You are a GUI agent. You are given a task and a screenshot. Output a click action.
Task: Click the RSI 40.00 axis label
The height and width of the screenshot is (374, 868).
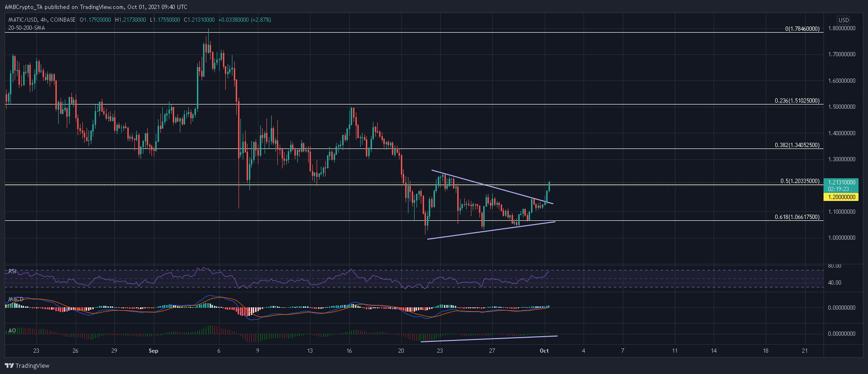click(834, 283)
